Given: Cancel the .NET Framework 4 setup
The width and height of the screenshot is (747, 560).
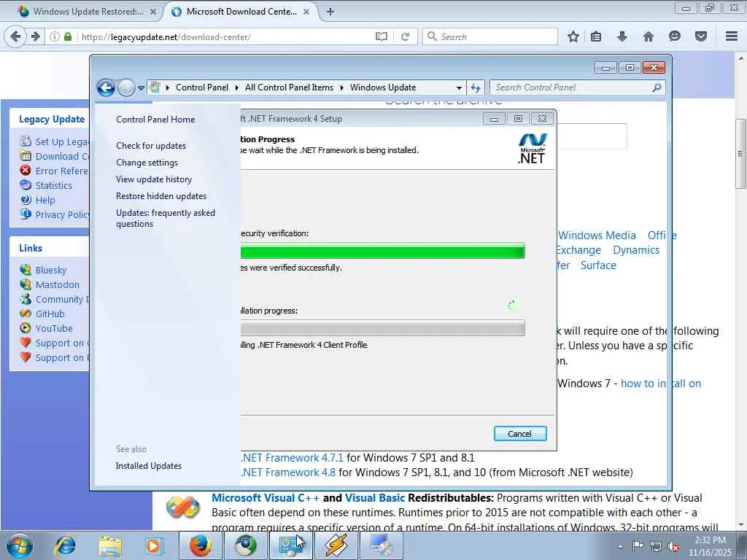Looking at the screenshot, I should click(x=519, y=433).
